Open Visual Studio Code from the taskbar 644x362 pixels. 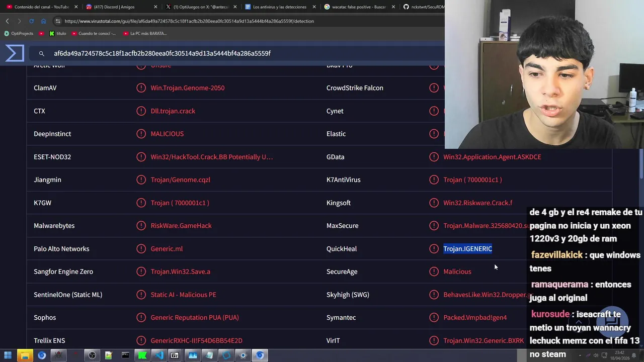pos(159,355)
